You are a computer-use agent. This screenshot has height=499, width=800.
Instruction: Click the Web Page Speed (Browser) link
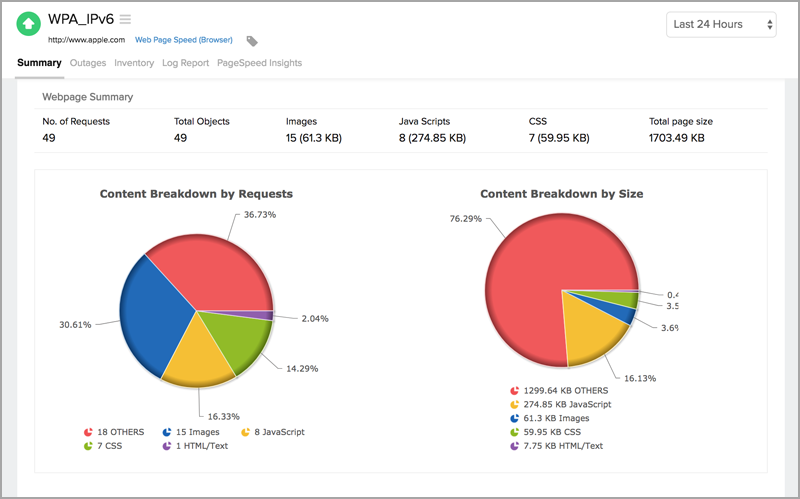(x=183, y=40)
